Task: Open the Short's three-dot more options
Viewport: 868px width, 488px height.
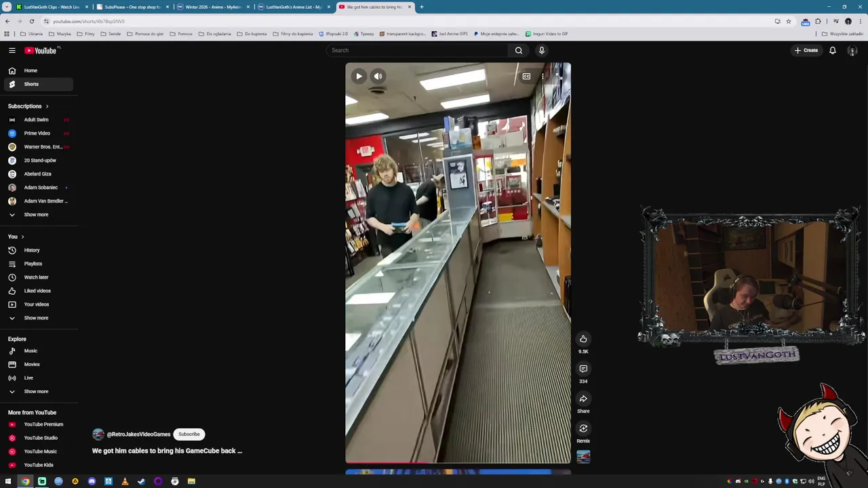Action: pos(542,76)
